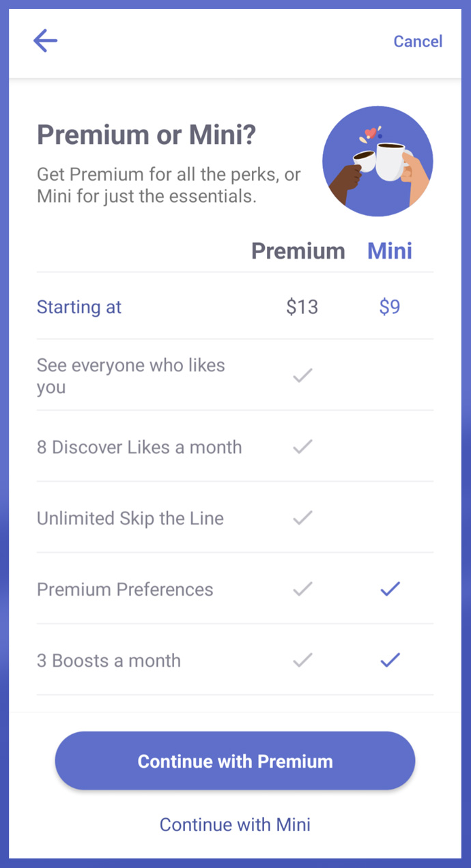This screenshot has height=868, width=471.
Task: Tap the Unlimited Skip the Line feature text
Action: [x=130, y=519]
